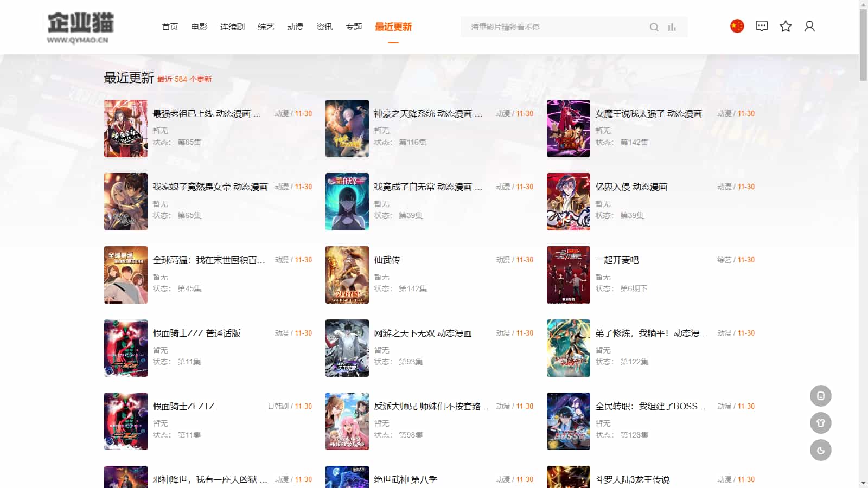Open 反派大师兄 师妹们不按套路 title link
The height and width of the screenshot is (488, 868).
click(x=431, y=407)
